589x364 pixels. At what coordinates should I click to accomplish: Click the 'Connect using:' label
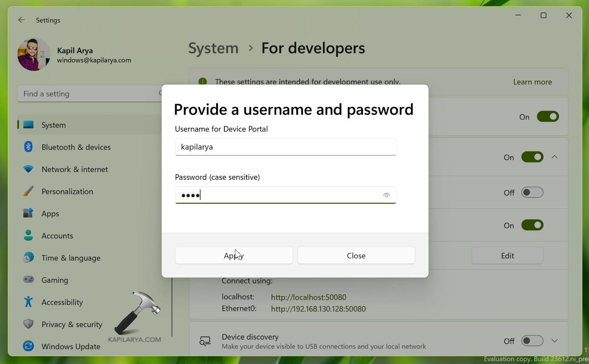(x=247, y=281)
